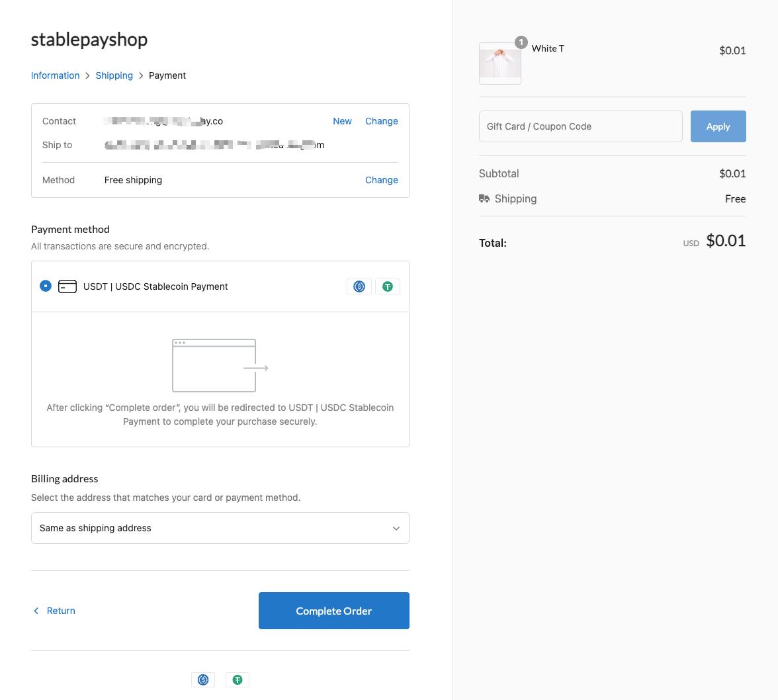This screenshot has height=700, width=778.
Task: Click the shipping truck icon in the order summary
Action: pos(484,198)
